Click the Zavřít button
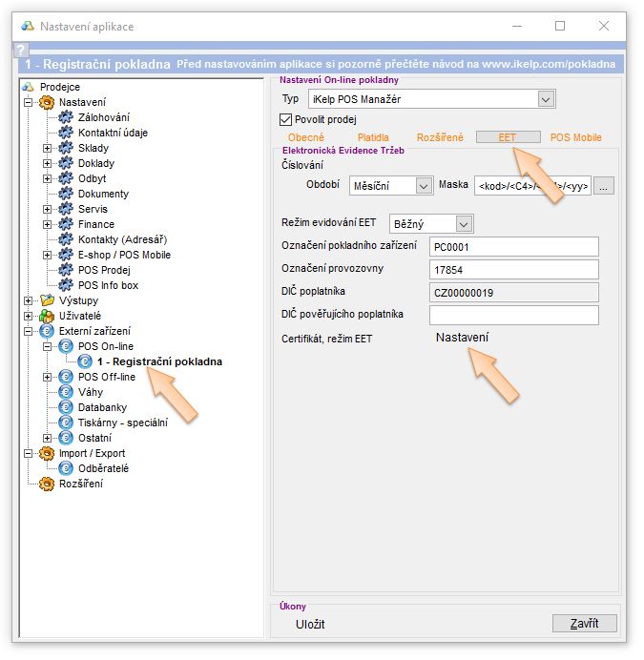Screen dimensions: 644x660 coord(584,623)
